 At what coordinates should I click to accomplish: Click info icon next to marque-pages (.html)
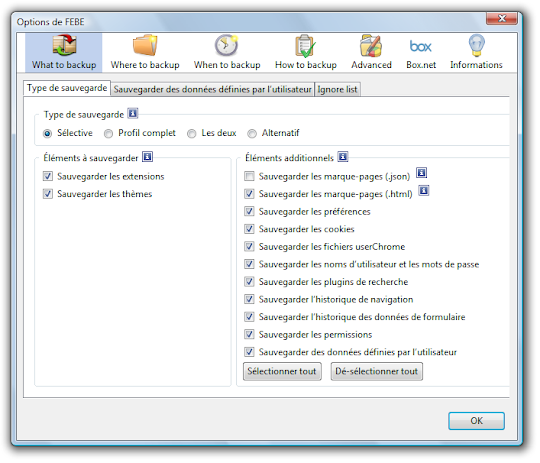point(424,190)
